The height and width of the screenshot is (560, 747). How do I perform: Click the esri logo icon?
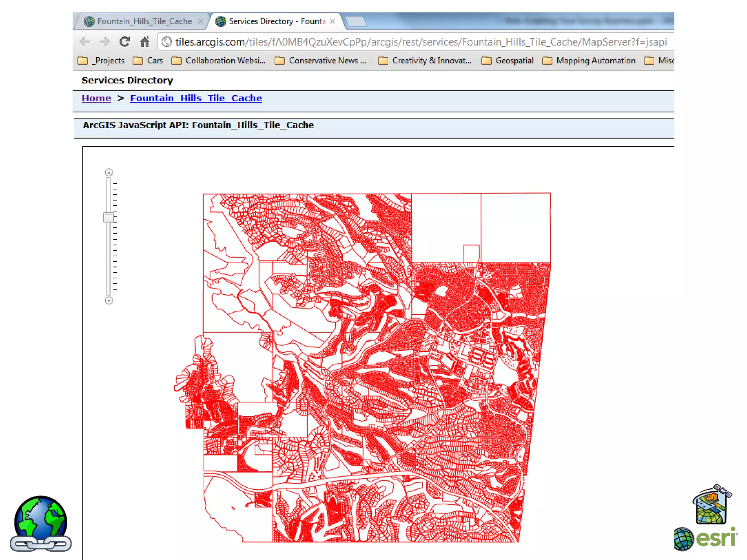706,538
